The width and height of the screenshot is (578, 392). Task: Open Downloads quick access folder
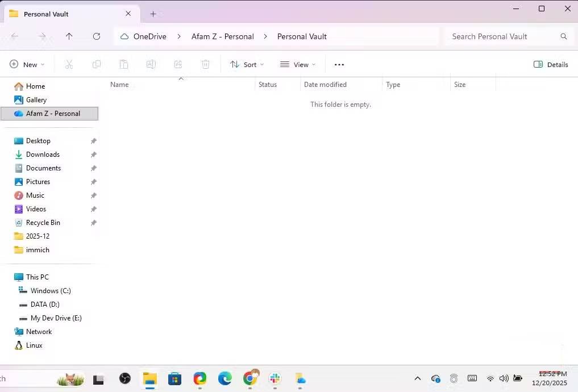tap(43, 155)
